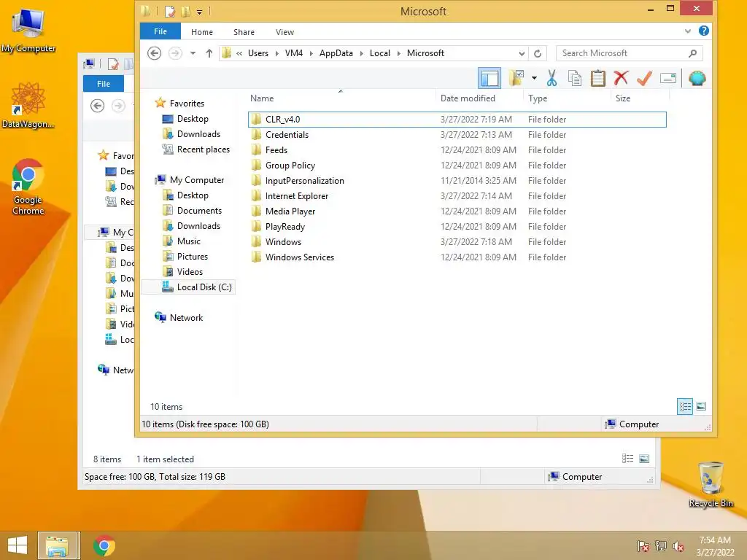Expand the breadcrumb arrow after AppData
747x560 pixels.
pos(362,53)
